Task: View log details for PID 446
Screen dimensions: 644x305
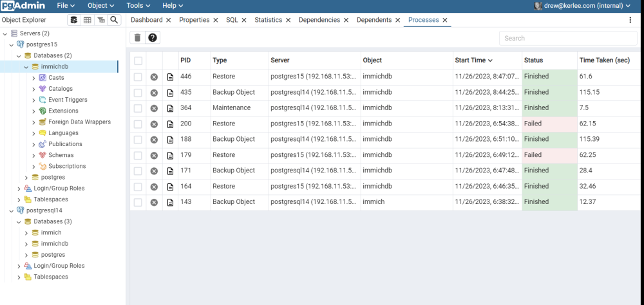Action: pyautogui.click(x=170, y=77)
